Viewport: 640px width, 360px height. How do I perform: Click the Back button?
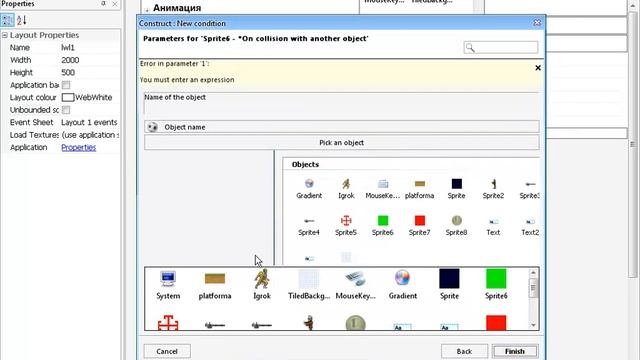tap(464, 351)
